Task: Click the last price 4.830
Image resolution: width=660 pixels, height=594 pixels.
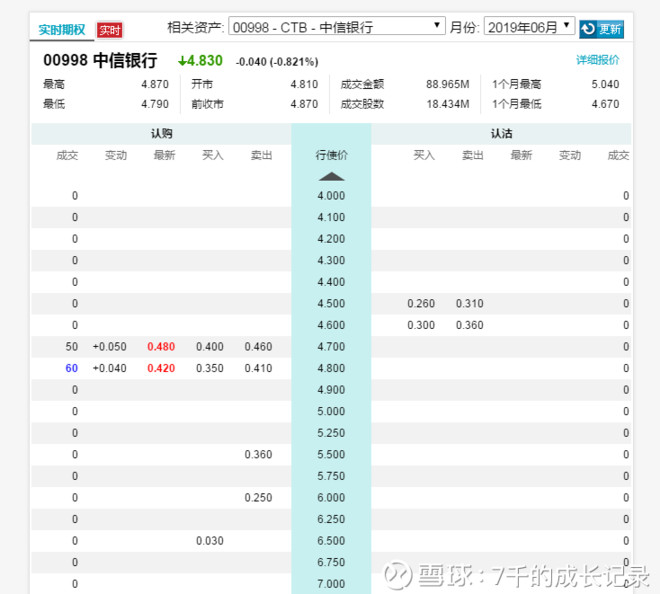Action: click(x=205, y=61)
